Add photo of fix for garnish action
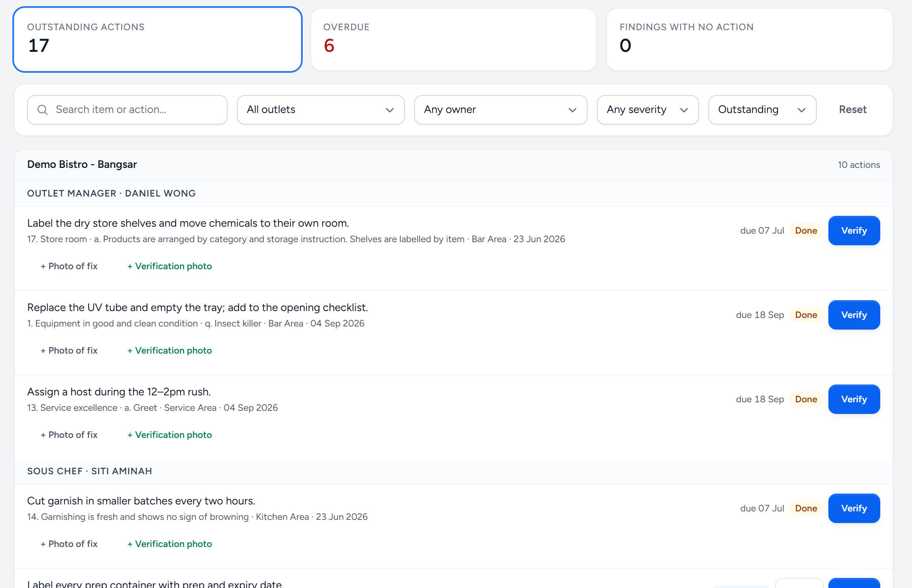 (x=69, y=544)
